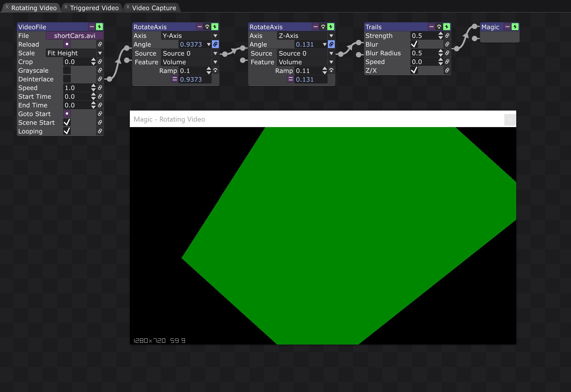Screen dimensions: 571x392
Task: Open the Z-Axis axis dropdown
Action: pyautogui.click(x=306, y=36)
